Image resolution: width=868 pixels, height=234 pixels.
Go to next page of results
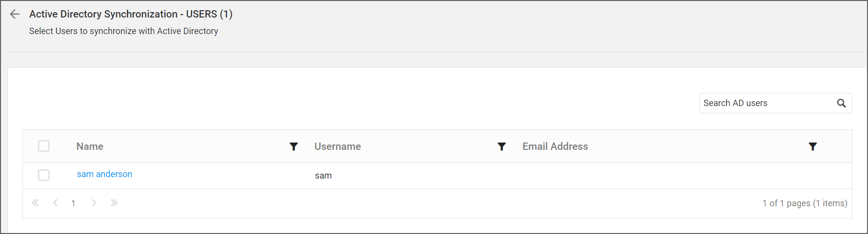94,203
